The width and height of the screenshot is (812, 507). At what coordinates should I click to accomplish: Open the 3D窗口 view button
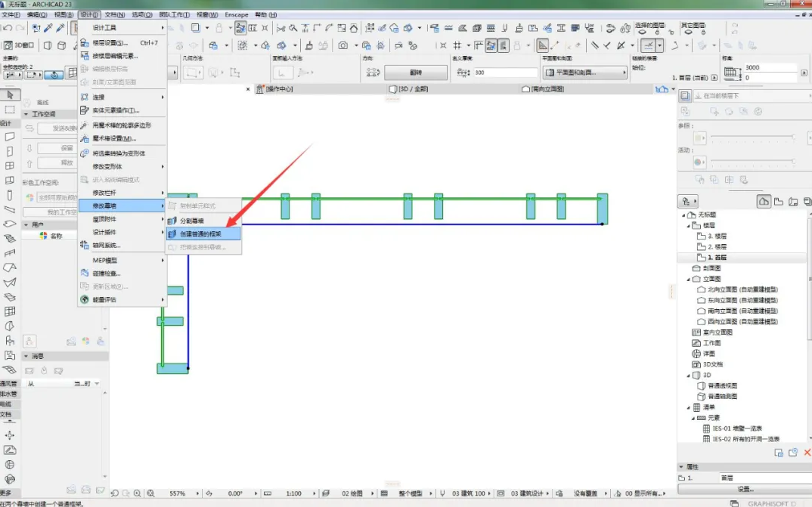click(x=19, y=45)
